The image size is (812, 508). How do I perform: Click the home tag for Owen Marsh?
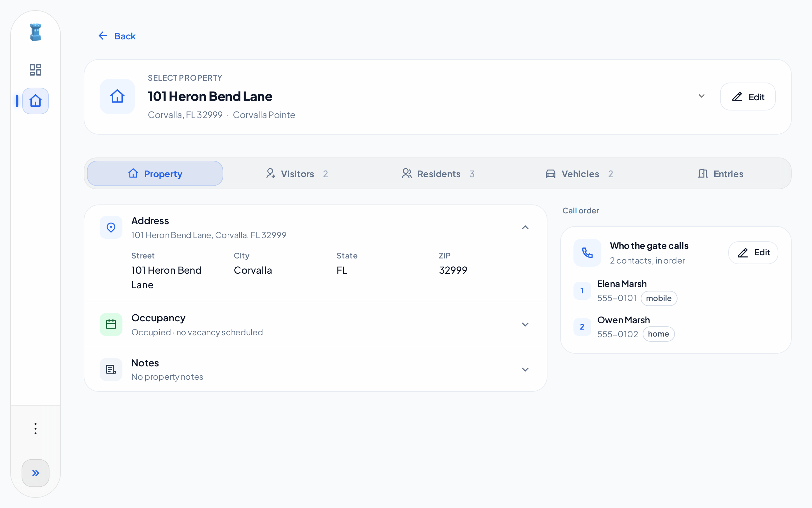[659, 334]
